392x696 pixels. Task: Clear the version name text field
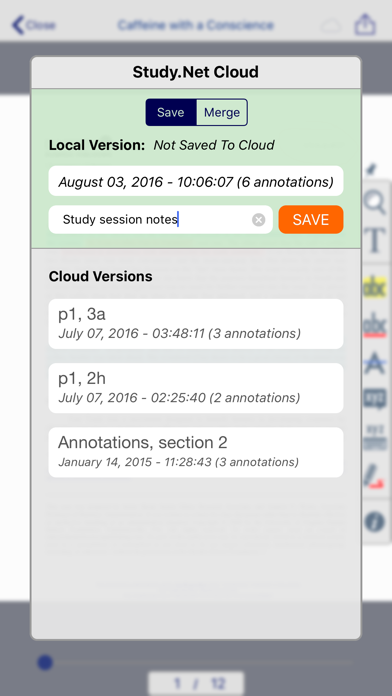259,220
